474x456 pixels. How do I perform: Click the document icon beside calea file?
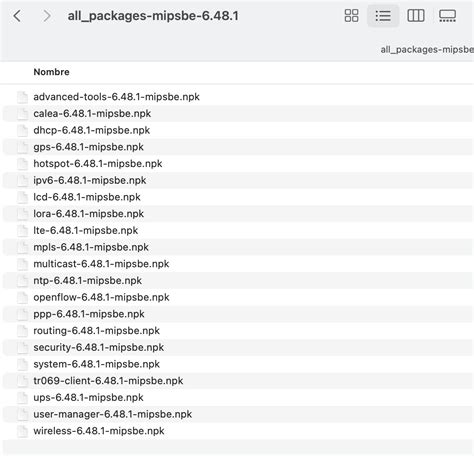point(22,114)
